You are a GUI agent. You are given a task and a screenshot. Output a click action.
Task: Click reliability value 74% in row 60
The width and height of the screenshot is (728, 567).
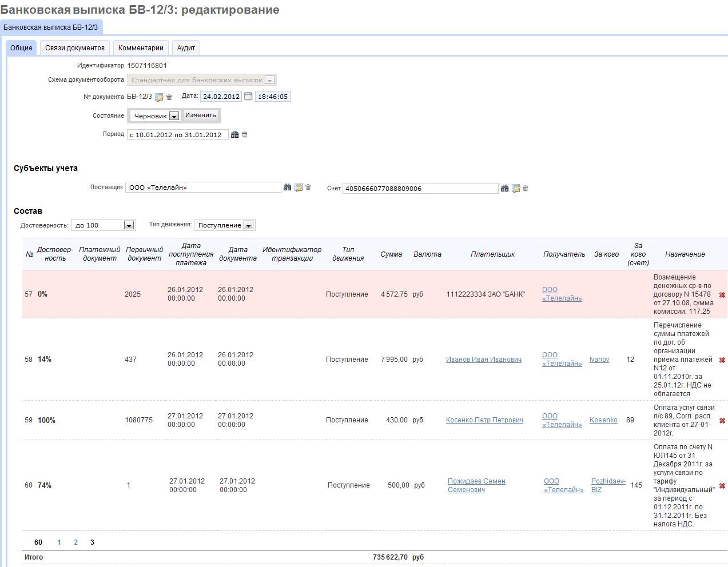pyautogui.click(x=45, y=485)
